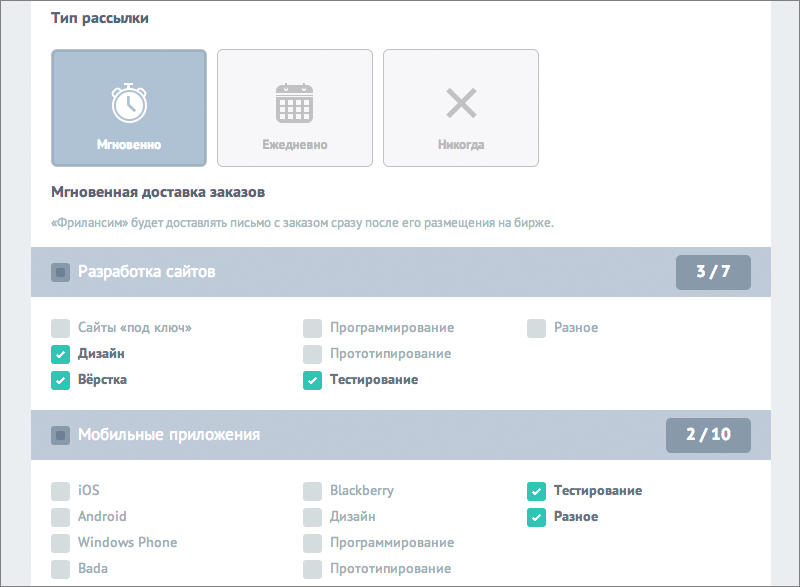Uncheck Тестирование under Разработка сайтов
800x587 pixels.
pos(312,380)
